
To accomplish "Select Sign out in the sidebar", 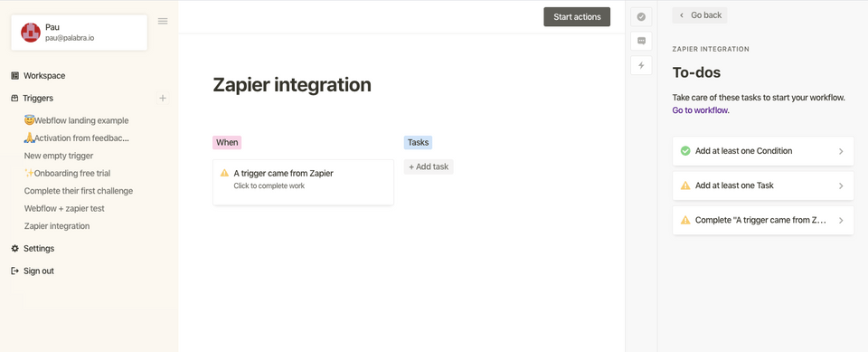I will [39, 271].
